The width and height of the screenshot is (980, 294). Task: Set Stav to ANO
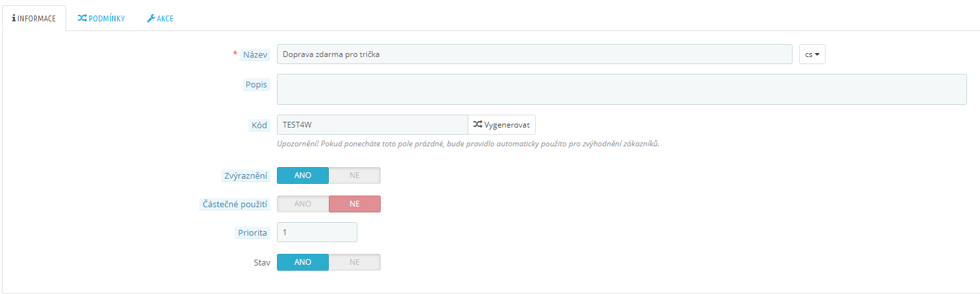pos(303,262)
